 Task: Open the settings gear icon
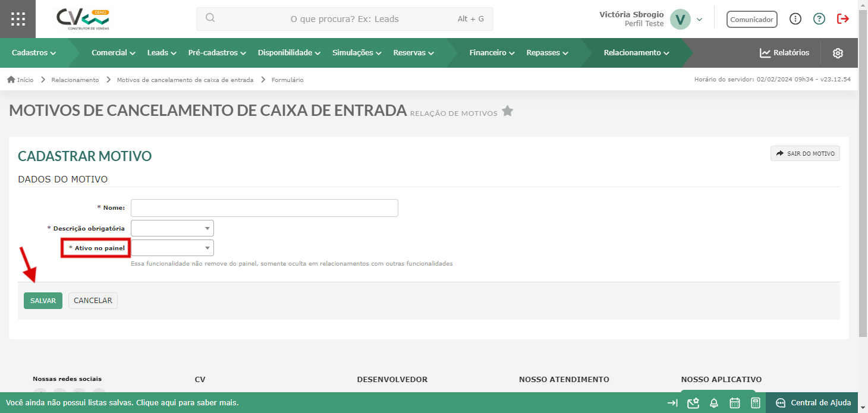click(x=838, y=53)
